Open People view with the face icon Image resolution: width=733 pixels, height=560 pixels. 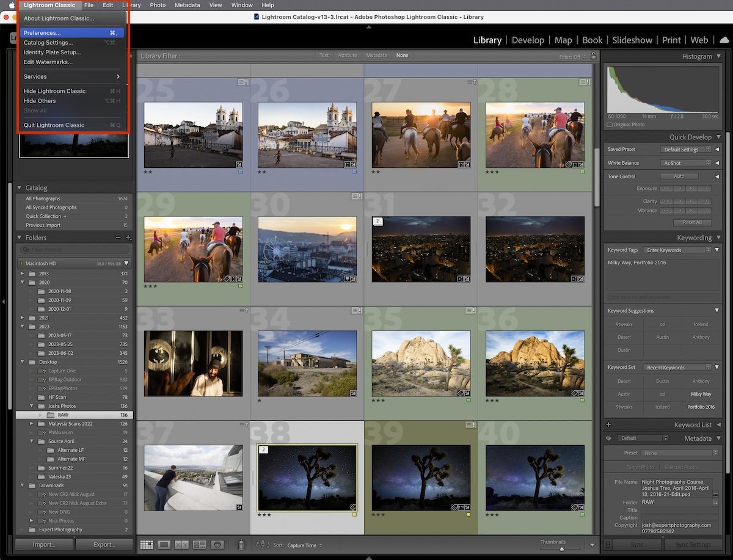tap(217, 545)
